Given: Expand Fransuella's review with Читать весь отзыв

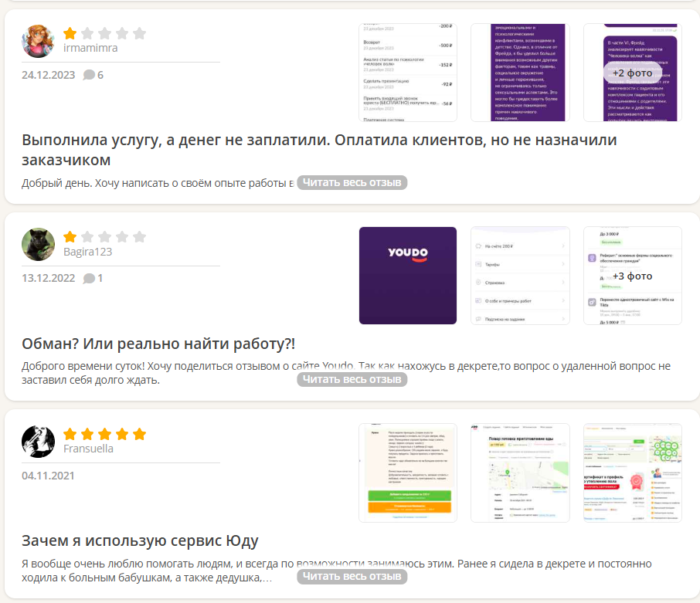Looking at the screenshot, I should click(x=352, y=577).
